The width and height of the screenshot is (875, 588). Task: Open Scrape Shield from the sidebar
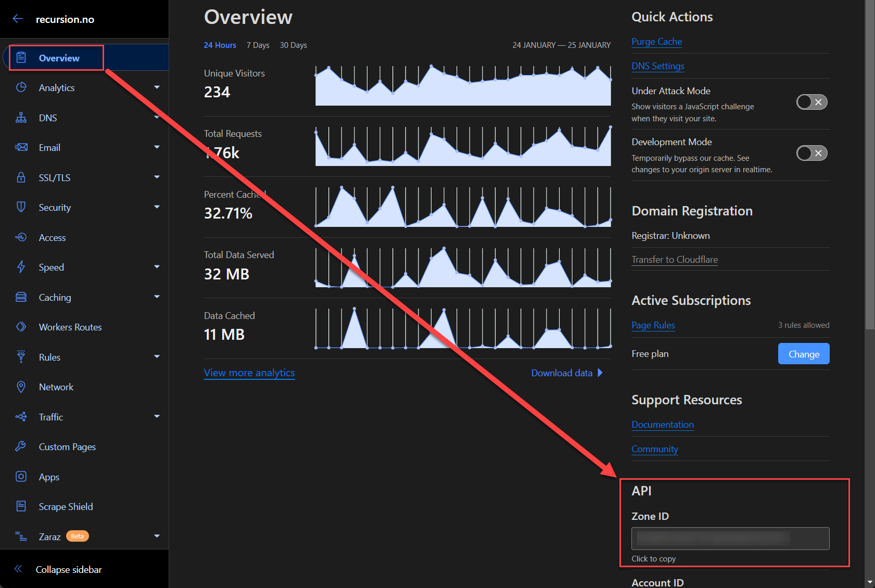pyautogui.click(x=66, y=506)
